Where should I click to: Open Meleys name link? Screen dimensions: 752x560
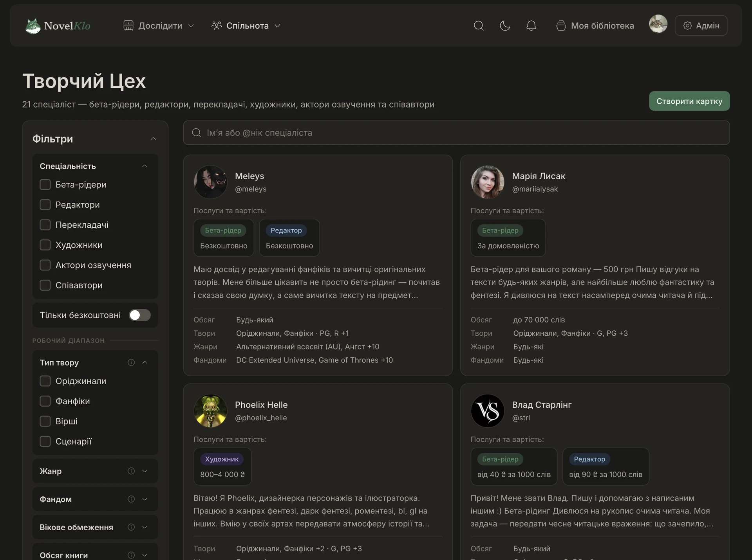249,176
